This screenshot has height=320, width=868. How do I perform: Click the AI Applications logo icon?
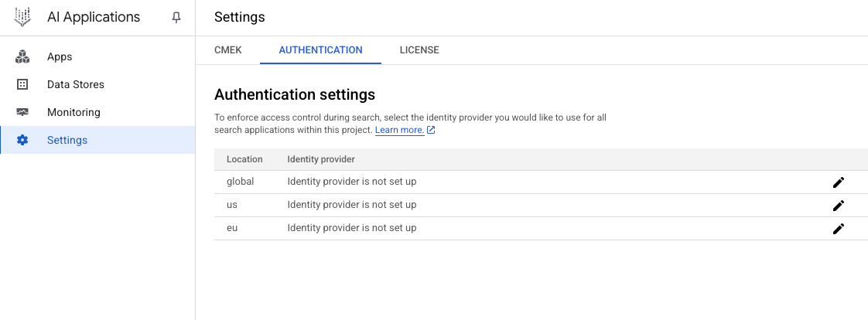23,17
